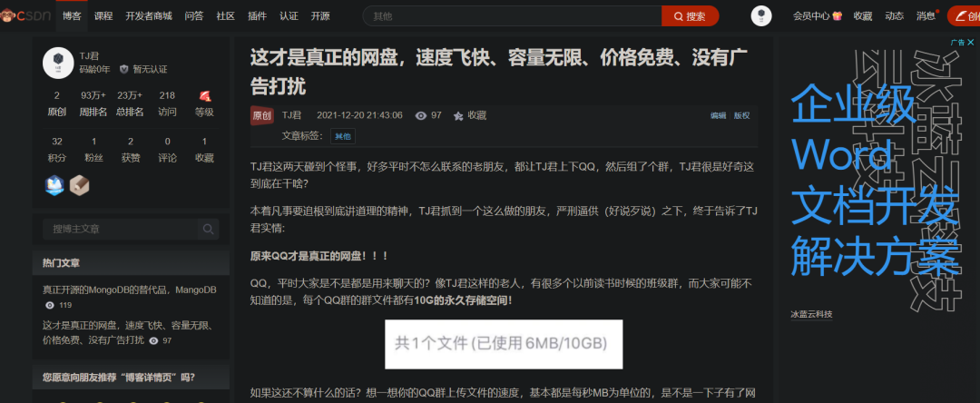980x403 pixels.
Task: Click the eye icon beside 119
Action: coord(50,306)
